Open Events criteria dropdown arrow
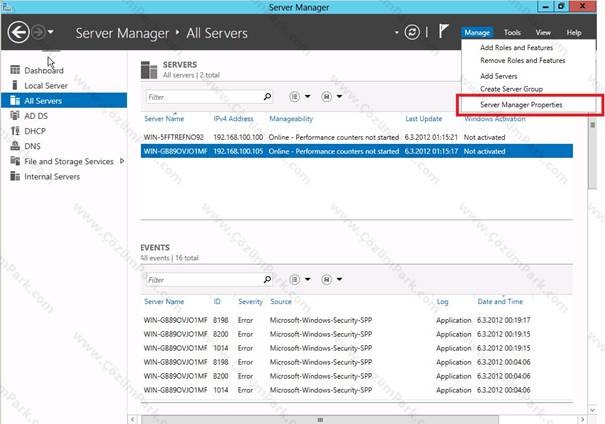The image size is (605, 424). tap(308, 279)
